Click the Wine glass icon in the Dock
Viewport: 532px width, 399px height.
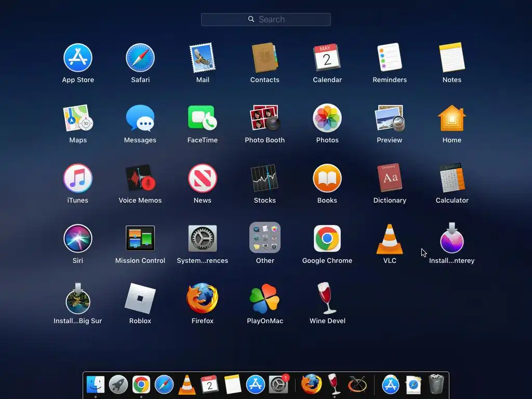pyautogui.click(x=334, y=384)
